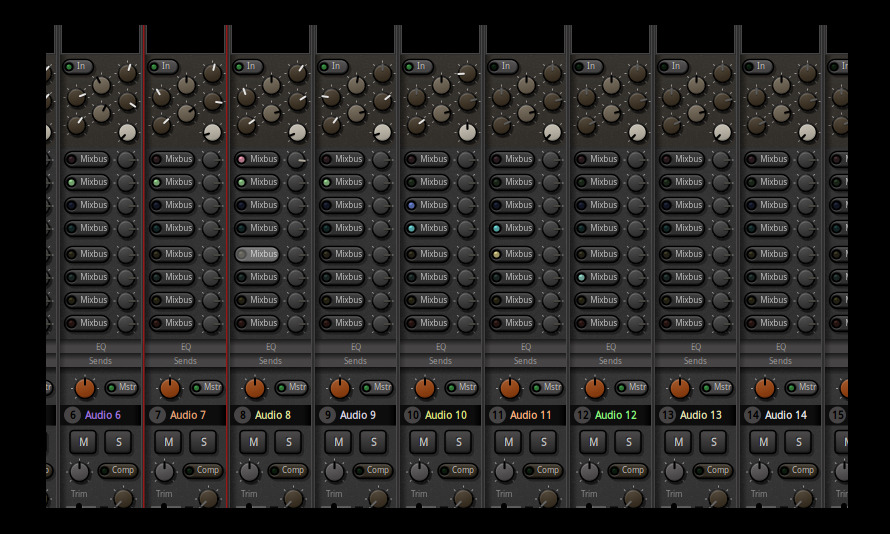The image size is (890, 534).
Task: Click the EQ section label on Audio 10
Action: click(440, 347)
